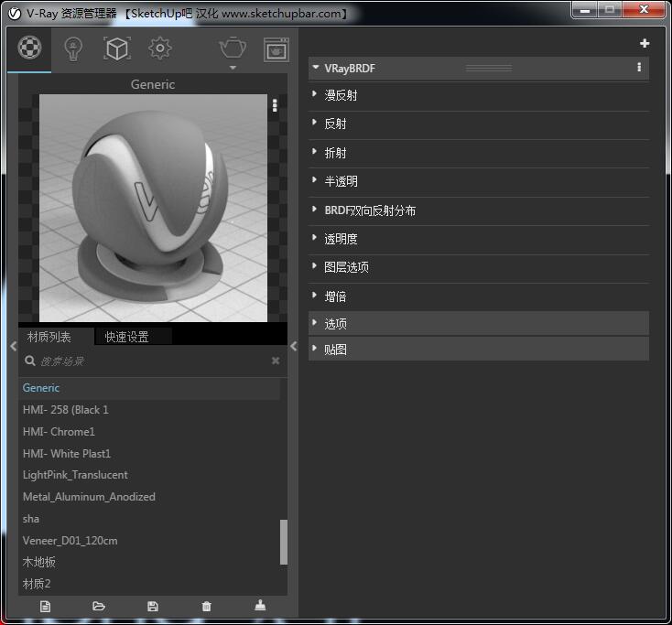Purge unused materials with broom icon

point(260,605)
